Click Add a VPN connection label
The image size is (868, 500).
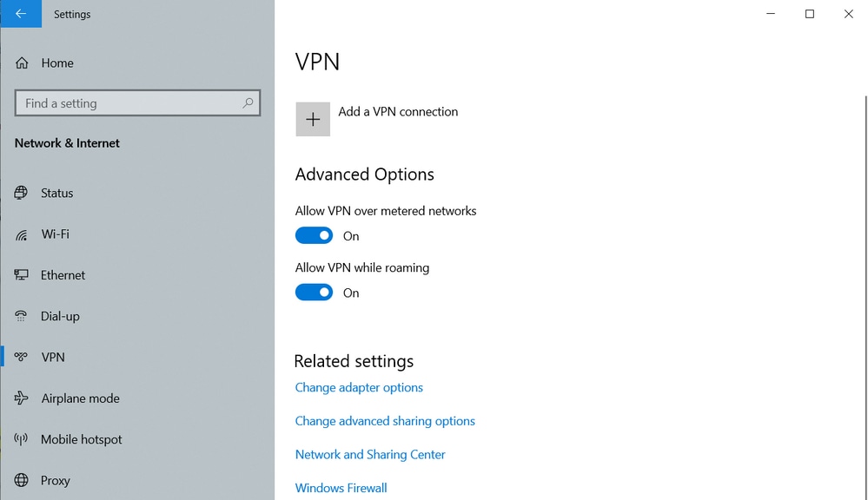398,112
